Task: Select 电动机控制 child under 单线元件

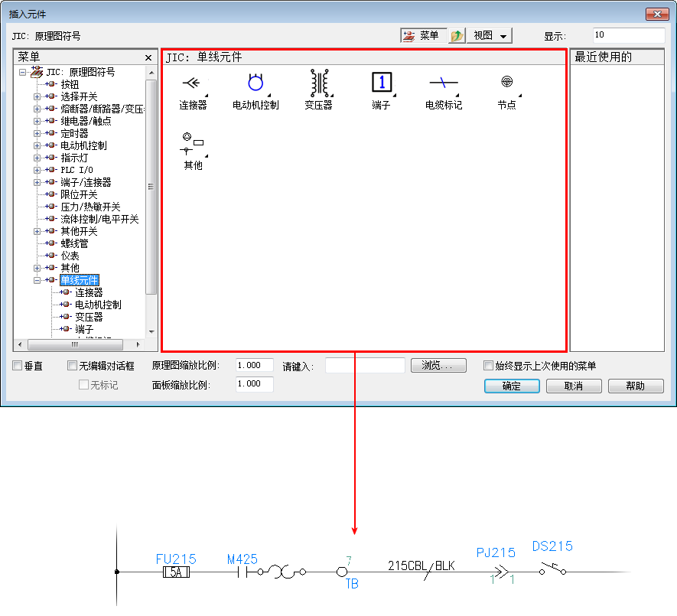Action: [x=98, y=305]
